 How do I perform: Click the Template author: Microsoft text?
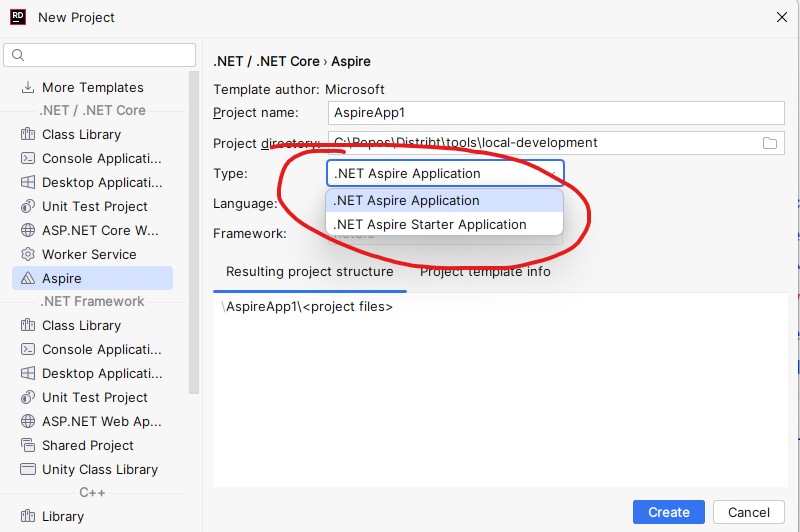(x=298, y=89)
